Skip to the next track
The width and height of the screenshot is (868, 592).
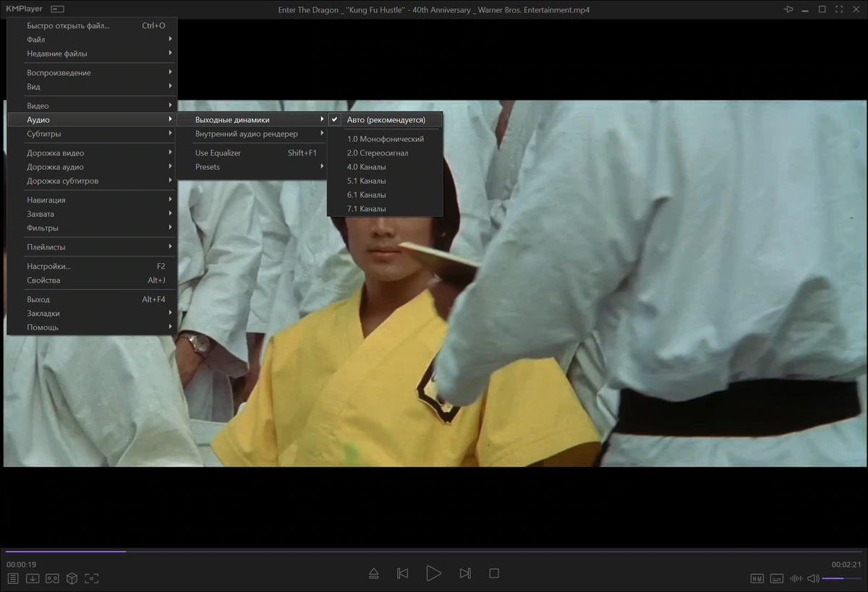tap(465, 573)
